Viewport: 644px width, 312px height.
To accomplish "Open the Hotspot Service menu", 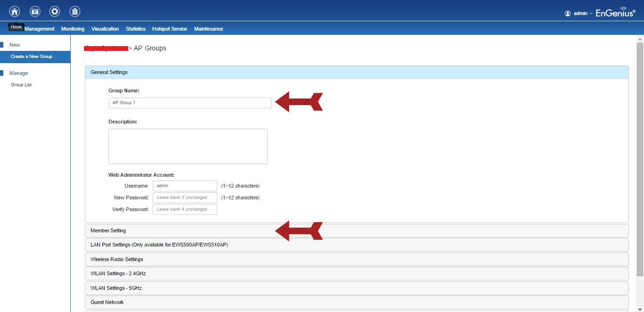I will (x=169, y=29).
